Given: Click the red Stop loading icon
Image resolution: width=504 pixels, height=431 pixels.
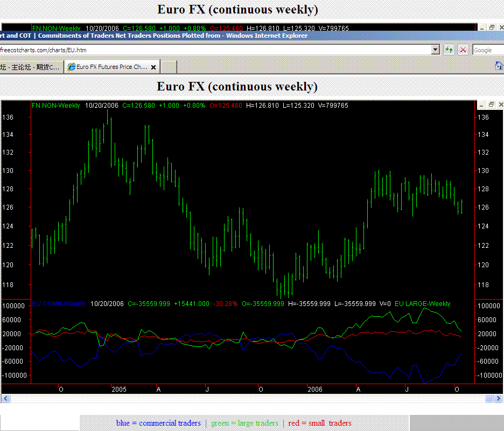Looking at the screenshot, I should (x=463, y=50).
